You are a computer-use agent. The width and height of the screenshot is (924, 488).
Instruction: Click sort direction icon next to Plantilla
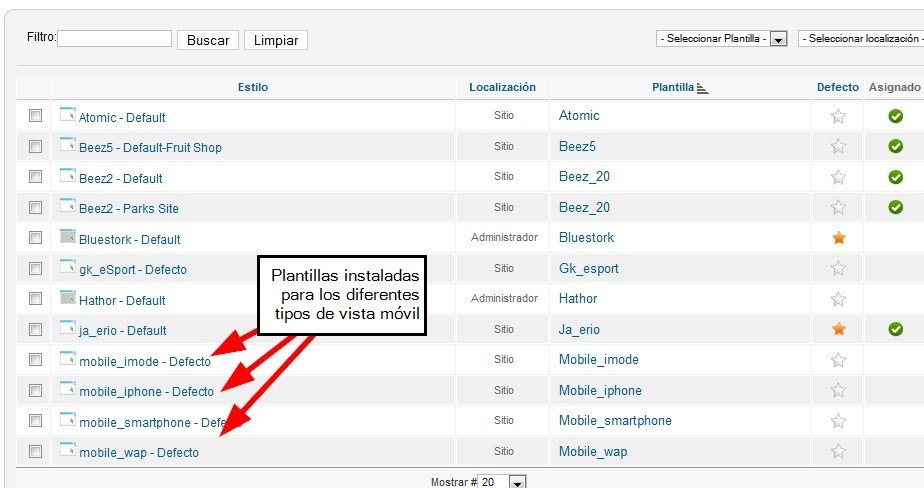pyautogui.click(x=702, y=88)
